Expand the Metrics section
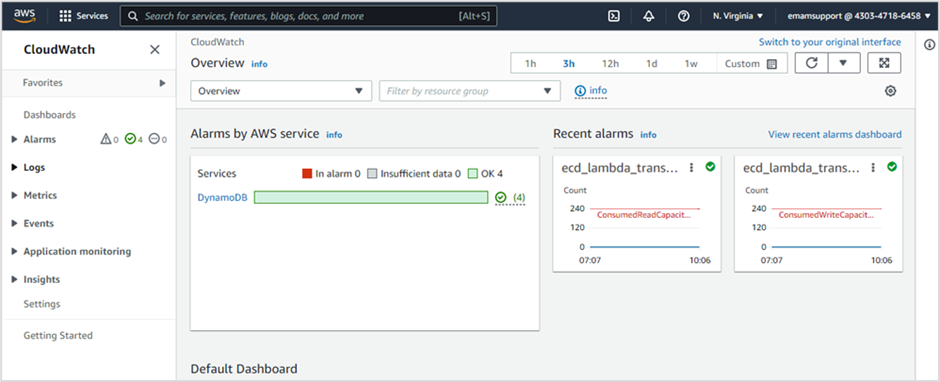 point(14,195)
